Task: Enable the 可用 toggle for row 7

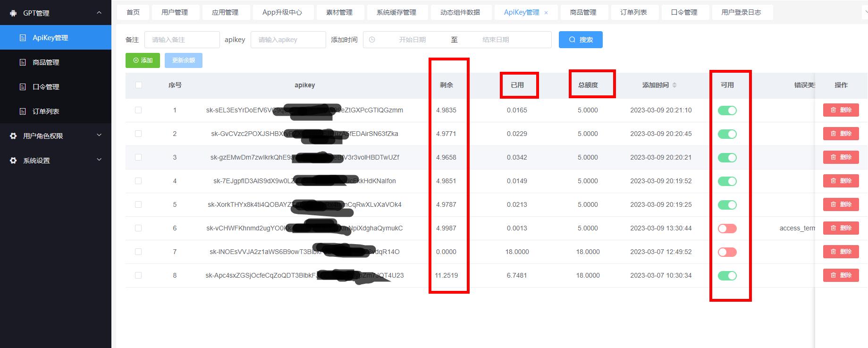Action: [x=727, y=252]
